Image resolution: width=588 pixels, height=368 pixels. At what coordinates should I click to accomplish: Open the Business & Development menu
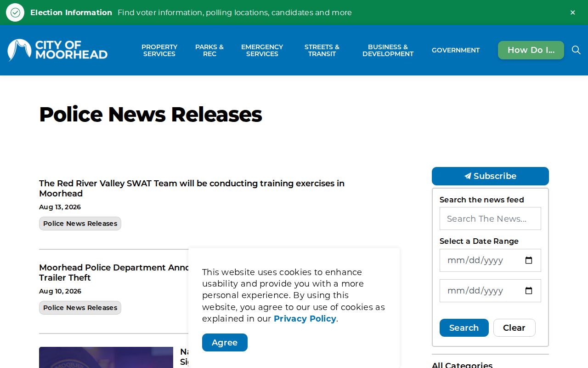pos(388,50)
